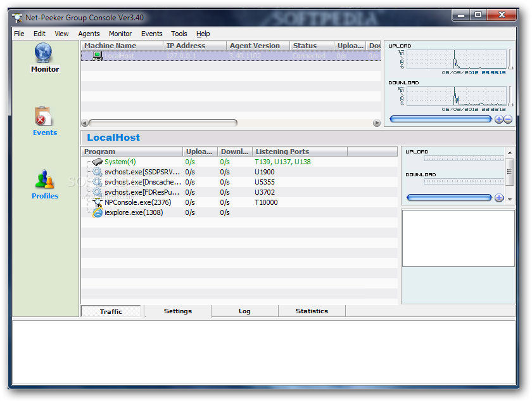Click the top UPLOAD traffic graph

click(457, 59)
